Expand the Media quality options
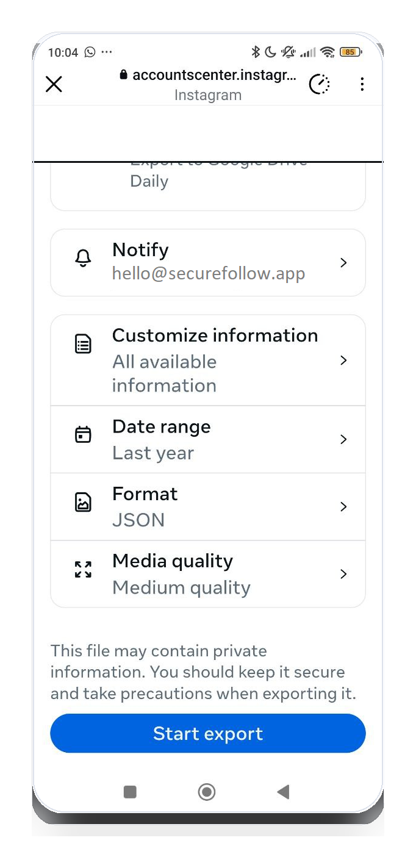 point(343,573)
